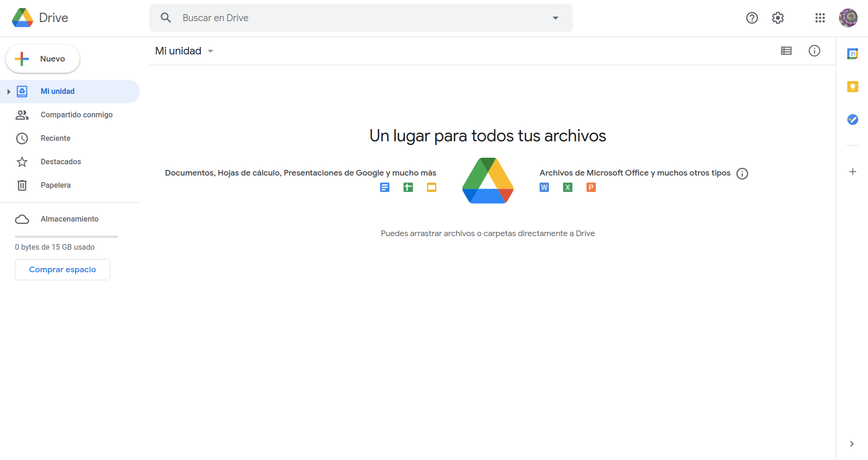Click the Google Sheets icon
Viewport: 868px width, 460px height.
coord(408,188)
